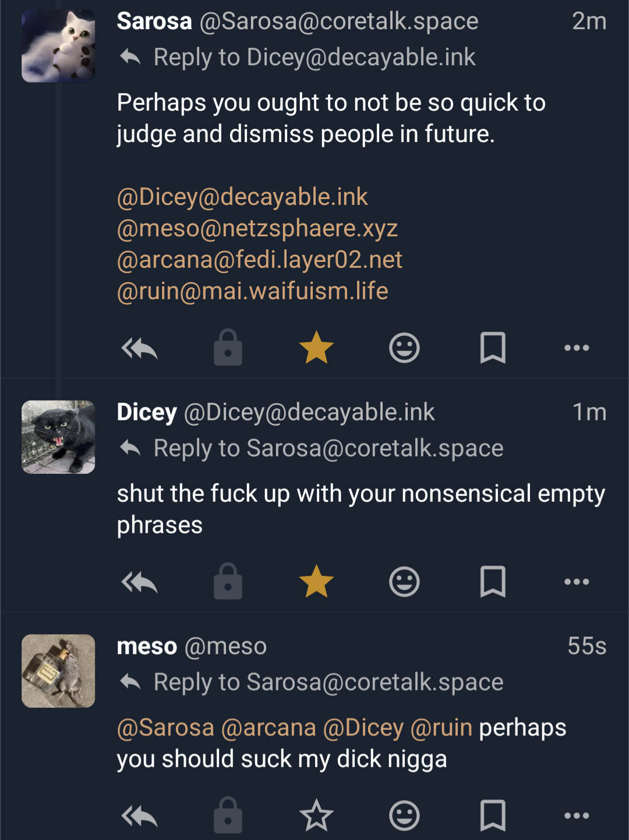Image resolution: width=629 pixels, height=840 pixels.
Task: Reply to meso's post with reply-all icon
Action: click(139, 816)
